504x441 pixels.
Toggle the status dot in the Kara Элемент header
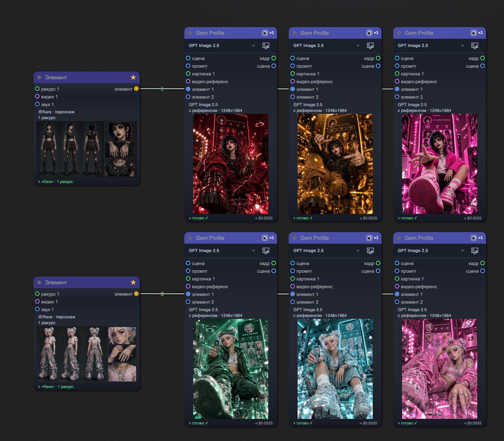pos(39,77)
